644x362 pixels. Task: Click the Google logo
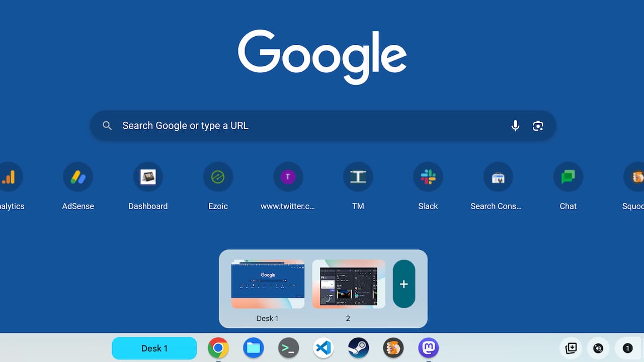[322, 57]
